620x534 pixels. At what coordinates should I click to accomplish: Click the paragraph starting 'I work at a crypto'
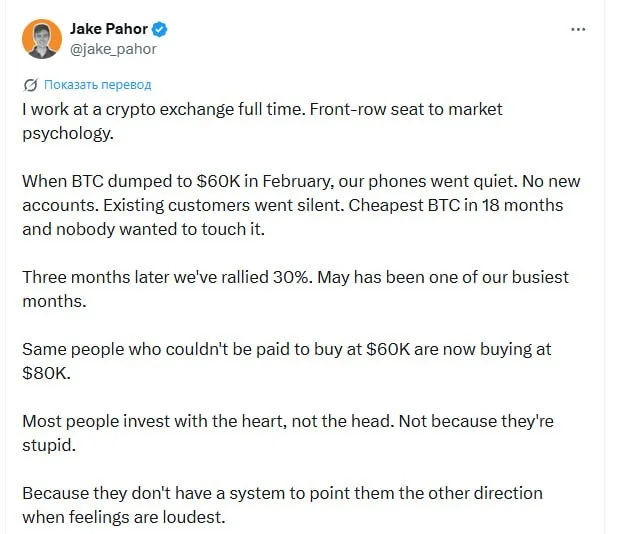point(262,121)
